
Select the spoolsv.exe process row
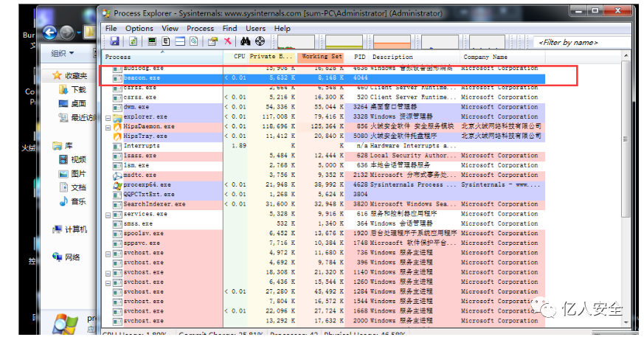point(323,234)
